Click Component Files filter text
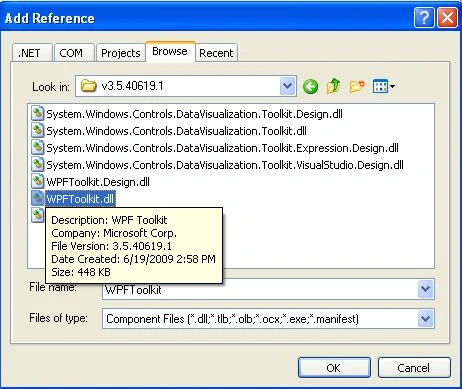The width and height of the screenshot is (462, 389). pyautogui.click(x=232, y=319)
